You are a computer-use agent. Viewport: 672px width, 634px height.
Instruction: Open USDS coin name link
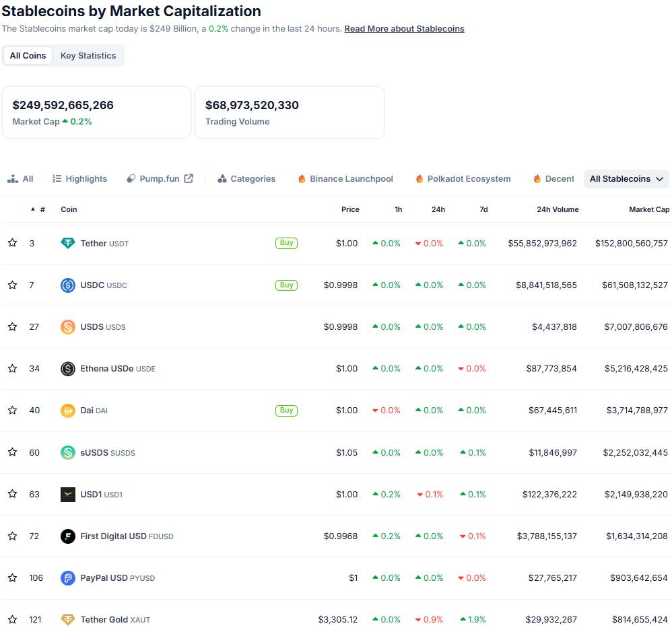coord(103,327)
